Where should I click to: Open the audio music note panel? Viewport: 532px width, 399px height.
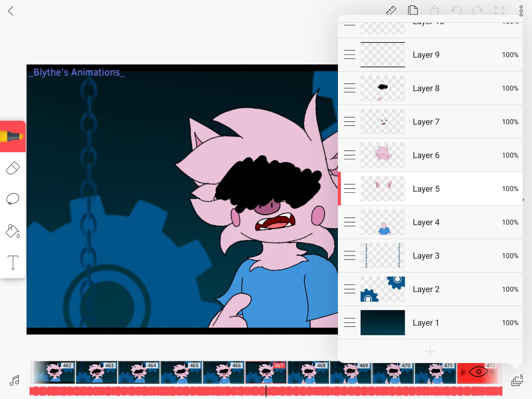pos(15,380)
